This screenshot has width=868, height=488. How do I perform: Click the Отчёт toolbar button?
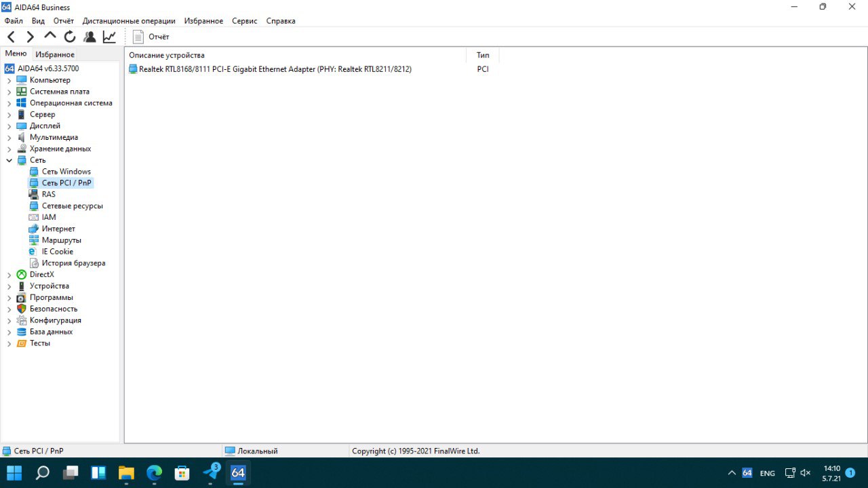point(151,37)
